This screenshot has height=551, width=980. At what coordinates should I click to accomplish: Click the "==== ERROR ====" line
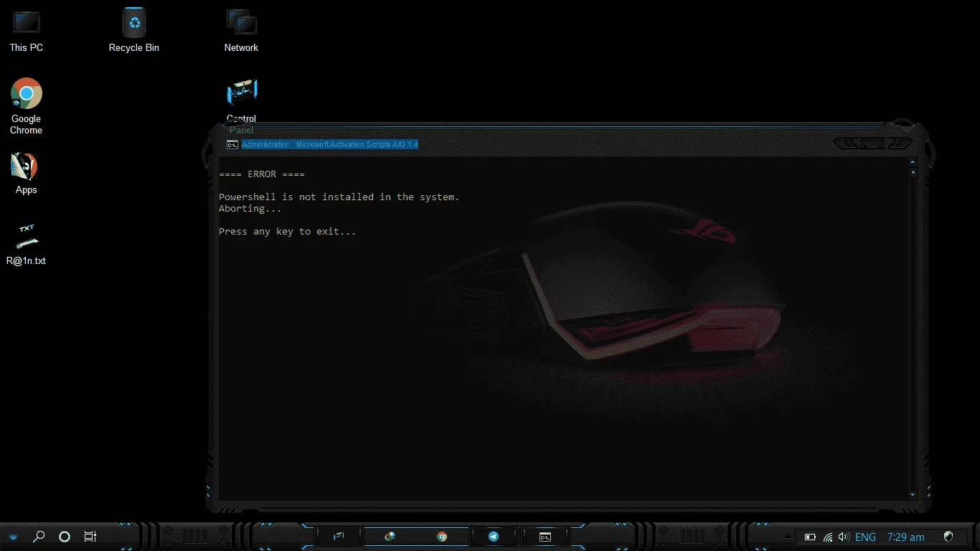[262, 174]
